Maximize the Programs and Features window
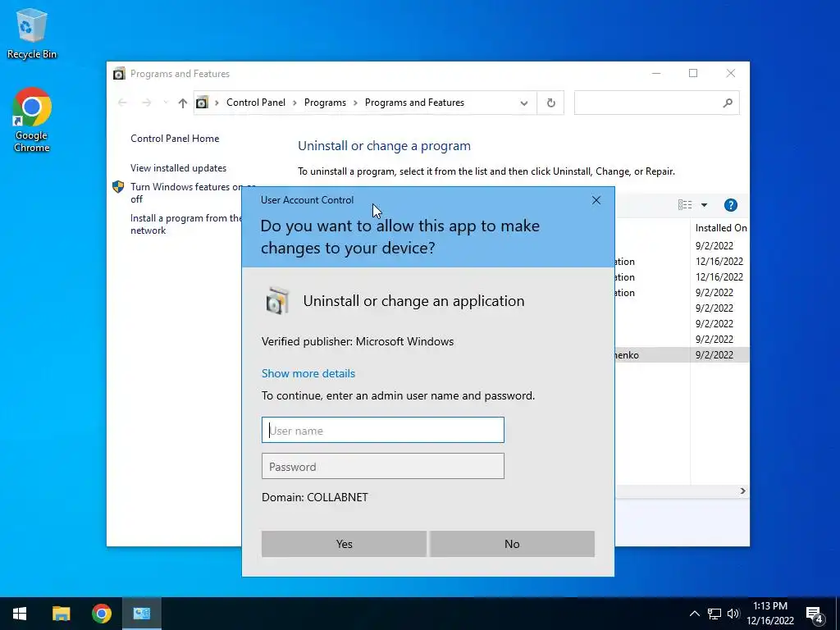This screenshot has width=840, height=630. pos(693,73)
